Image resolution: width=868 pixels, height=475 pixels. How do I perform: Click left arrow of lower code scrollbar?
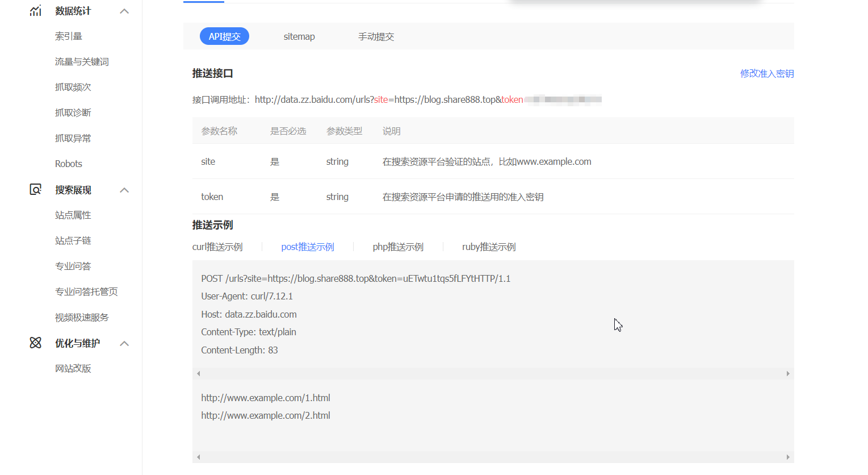pos(198,457)
